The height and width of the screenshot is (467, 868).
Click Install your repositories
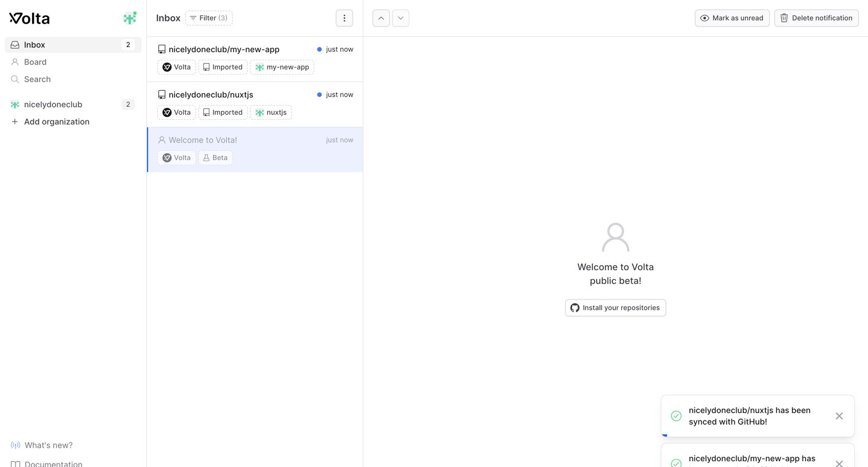tap(615, 308)
